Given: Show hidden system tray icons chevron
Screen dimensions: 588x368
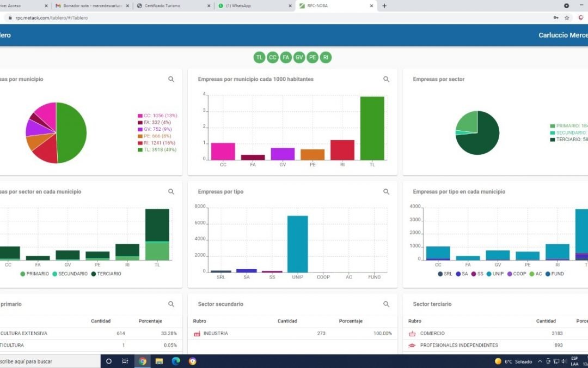Looking at the screenshot, I should click(x=540, y=361).
